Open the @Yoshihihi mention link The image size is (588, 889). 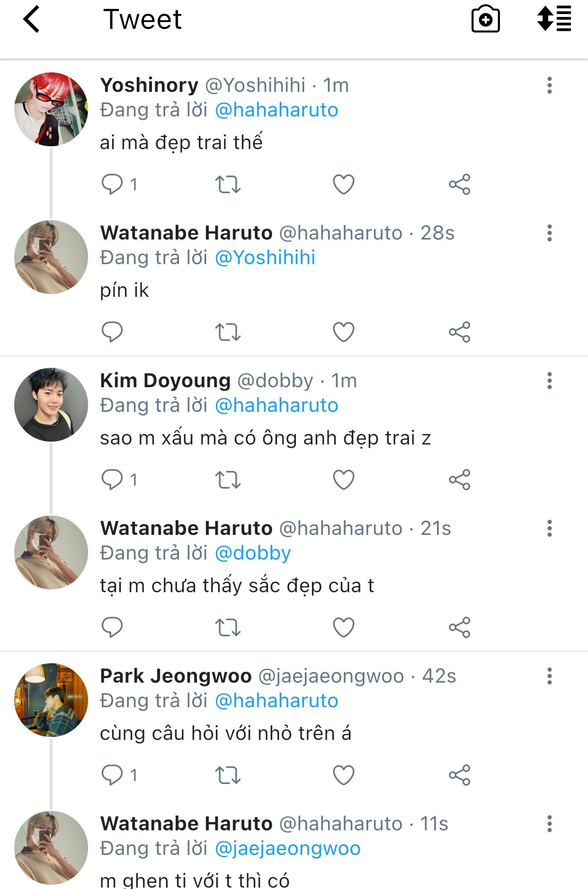click(x=265, y=258)
